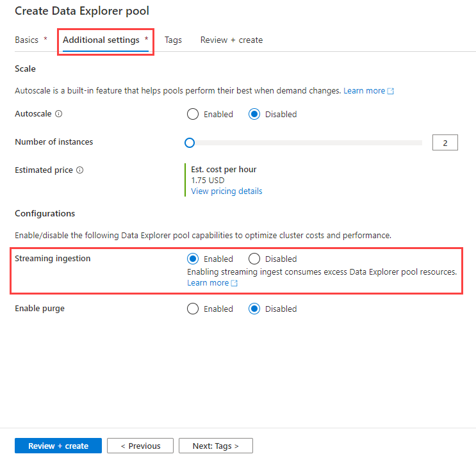The height and width of the screenshot is (461, 476).
Task: Open the Estimated price info icon
Action: click(79, 170)
